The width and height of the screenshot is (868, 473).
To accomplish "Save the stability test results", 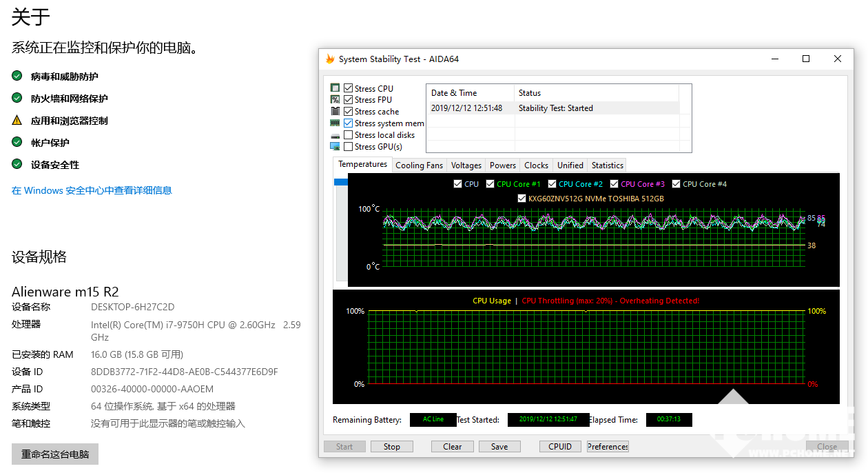I will 499,446.
